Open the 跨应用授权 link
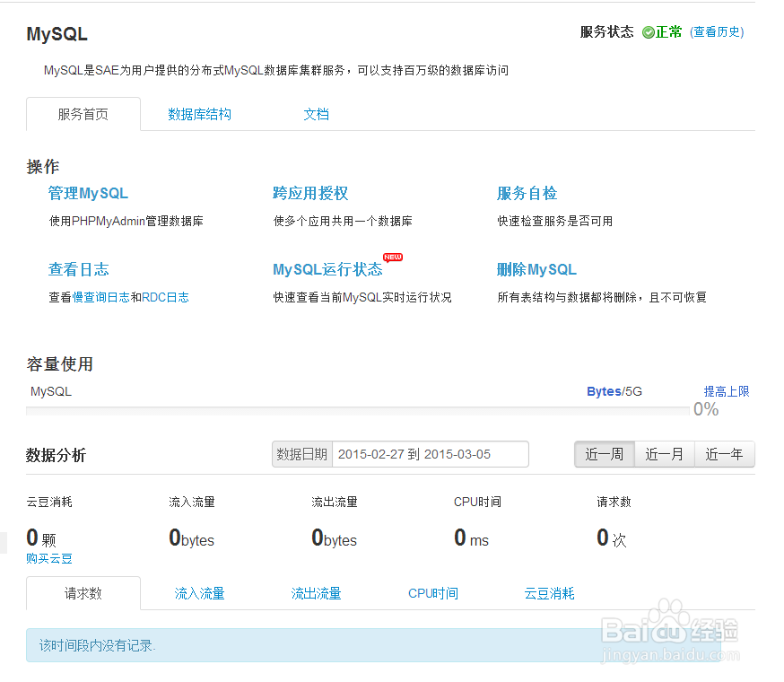This screenshot has height=682, width=784. (310, 193)
